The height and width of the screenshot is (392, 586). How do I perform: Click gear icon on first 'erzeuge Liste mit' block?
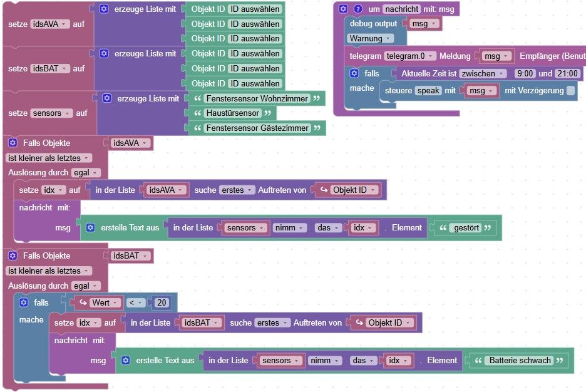104,9
